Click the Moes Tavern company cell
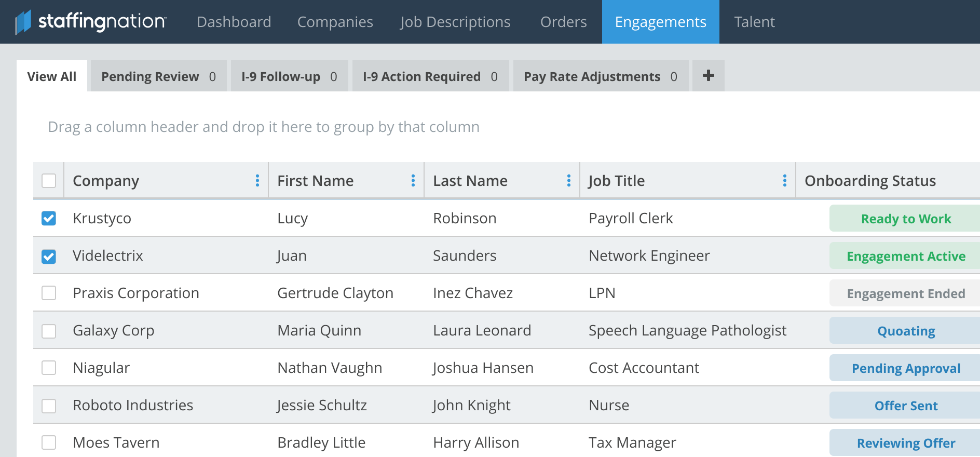 point(116,442)
